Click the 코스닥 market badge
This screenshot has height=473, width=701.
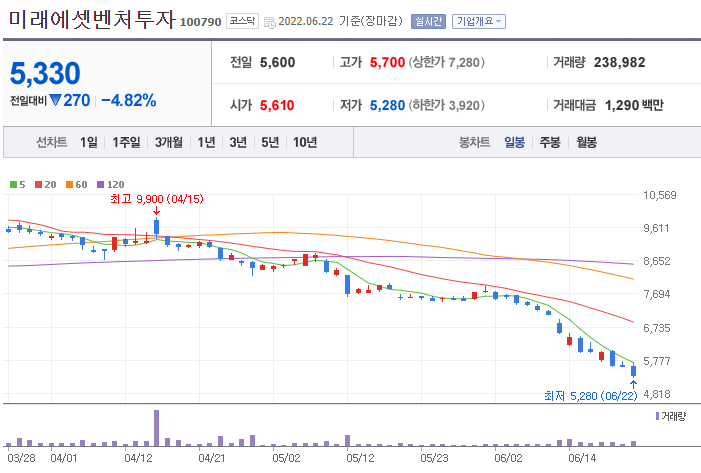pyautogui.click(x=242, y=21)
